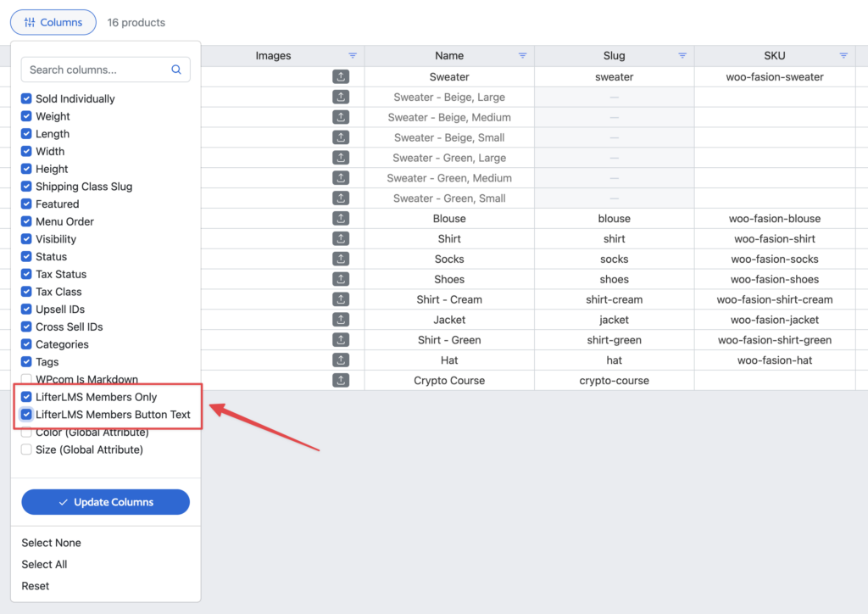The image size is (868, 614).
Task: Uncheck the Tax Class column
Action: pos(26,292)
